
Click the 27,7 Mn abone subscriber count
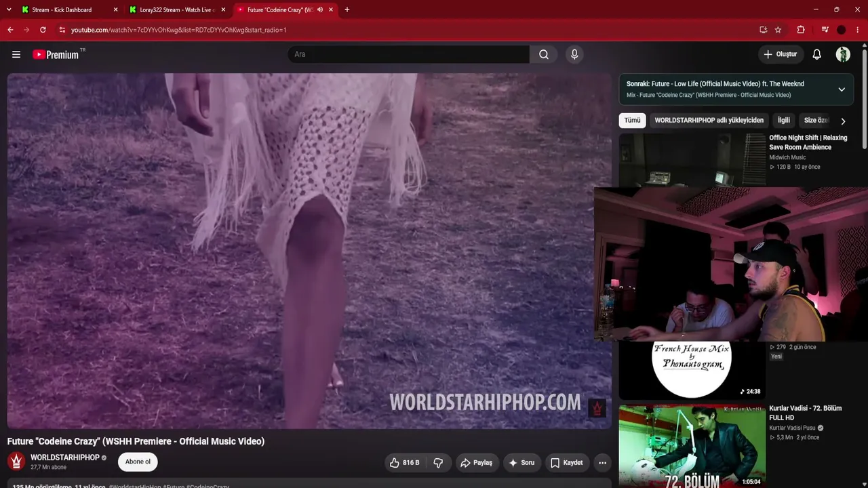(x=48, y=468)
